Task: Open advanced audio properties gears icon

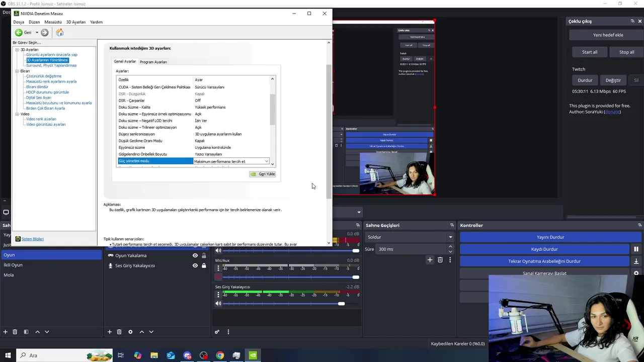Action: tap(217, 332)
